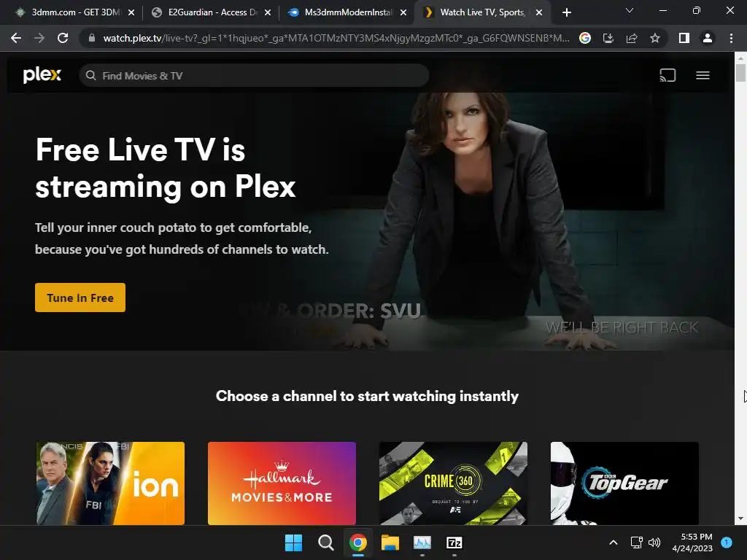Open the 7-Zip taskbar icon

[x=454, y=542]
